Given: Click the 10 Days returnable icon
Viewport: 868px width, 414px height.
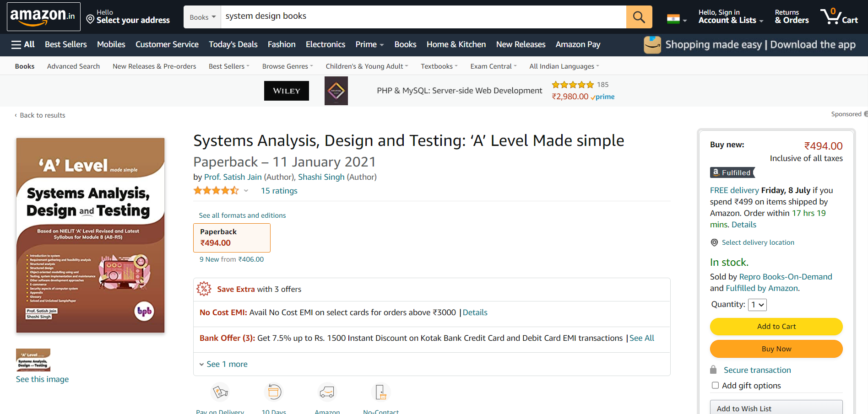Looking at the screenshot, I should click(274, 392).
